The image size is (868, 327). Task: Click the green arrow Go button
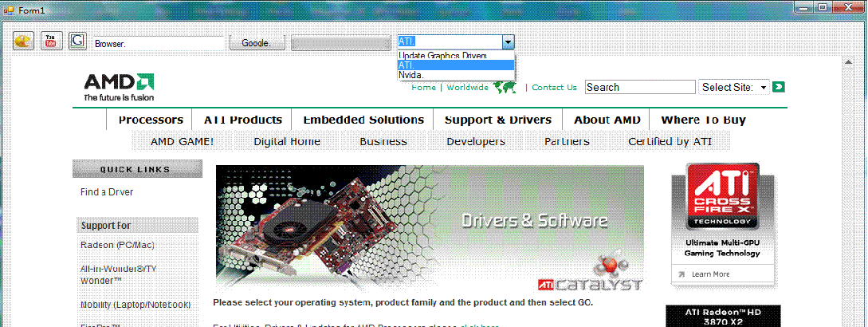tap(779, 86)
